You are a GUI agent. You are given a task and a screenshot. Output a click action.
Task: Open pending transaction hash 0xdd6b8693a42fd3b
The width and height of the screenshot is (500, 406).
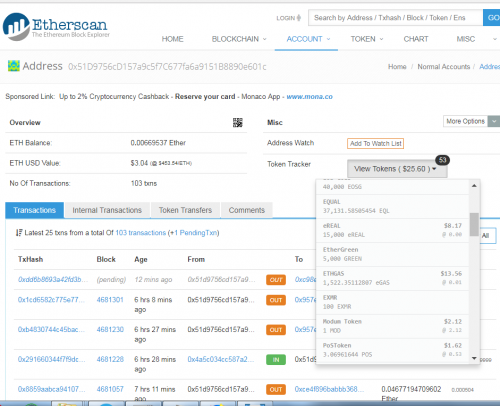(x=53, y=280)
